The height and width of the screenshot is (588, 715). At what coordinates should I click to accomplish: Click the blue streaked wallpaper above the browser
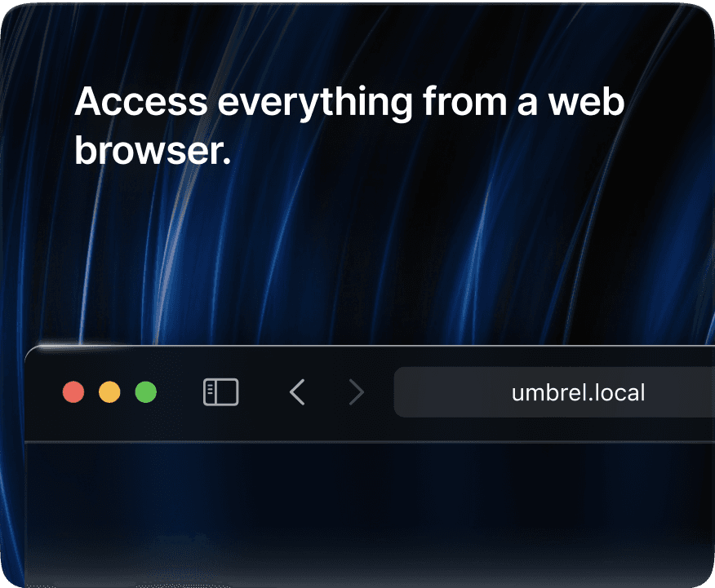click(x=356, y=255)
